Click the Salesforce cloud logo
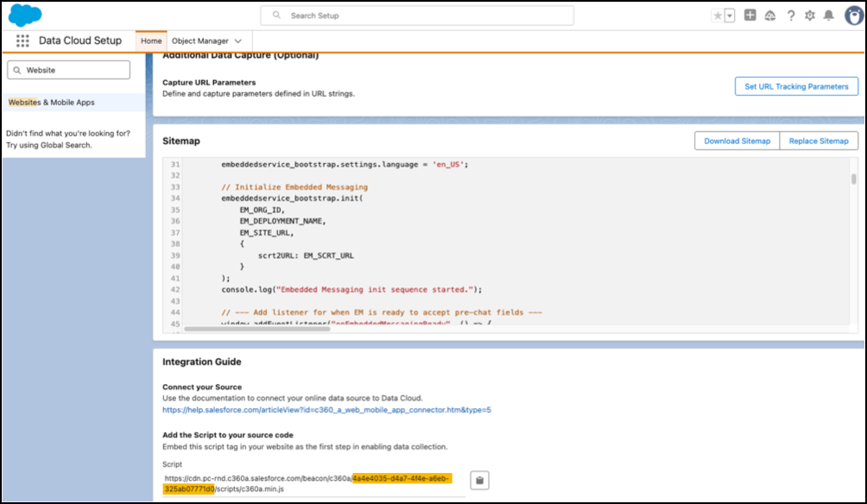This screenshot has width=867, height=504. [25, 15]
